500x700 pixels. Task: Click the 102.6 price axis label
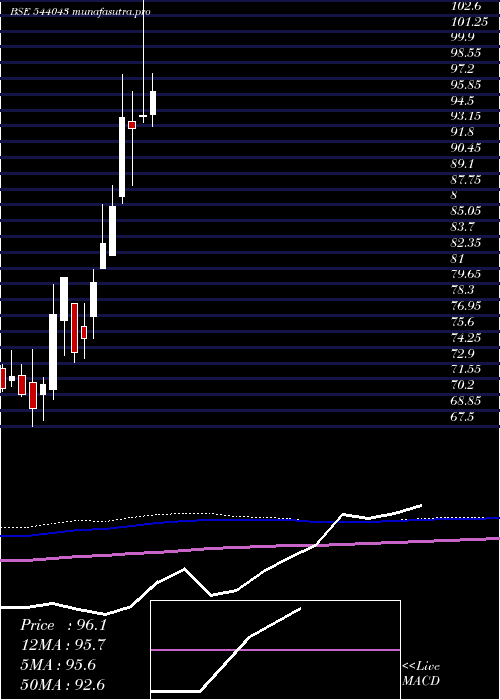coord(466,6)
